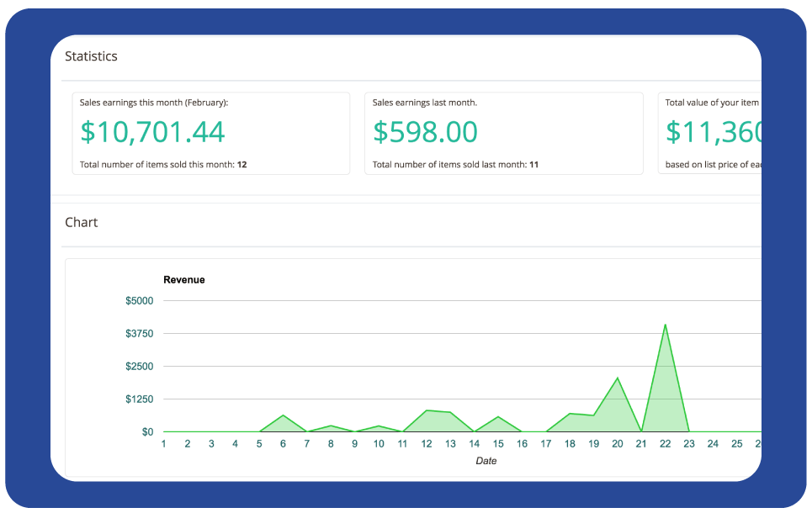Click the Chart section heading
The height and width of the screenshot is (513, 812).
point(82,222)
